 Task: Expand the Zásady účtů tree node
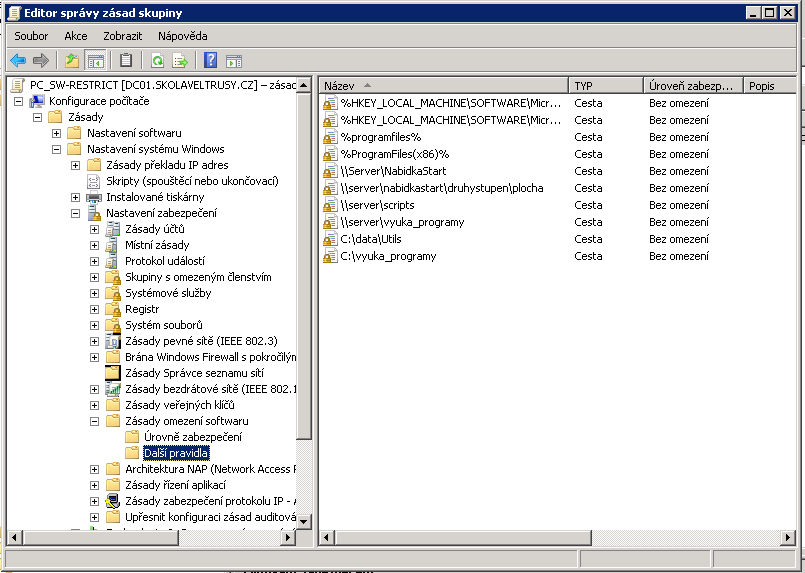[95, 229]
